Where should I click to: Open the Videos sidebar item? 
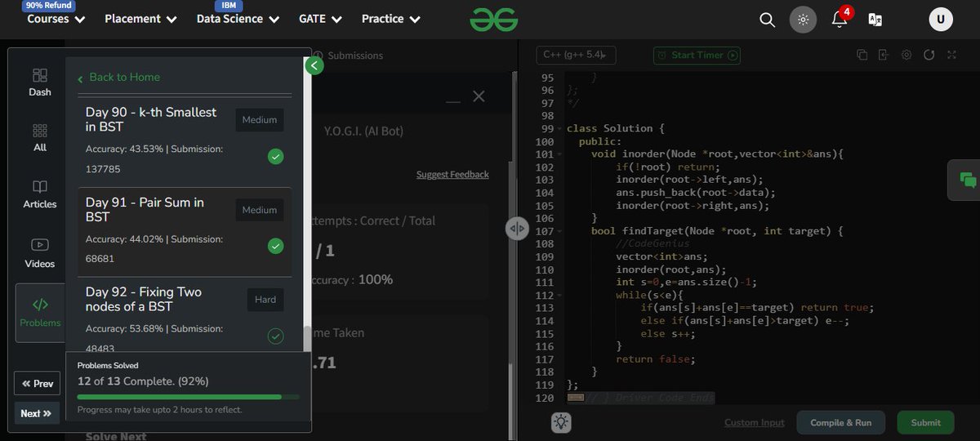pyautogui.click(x=40, y=252)
